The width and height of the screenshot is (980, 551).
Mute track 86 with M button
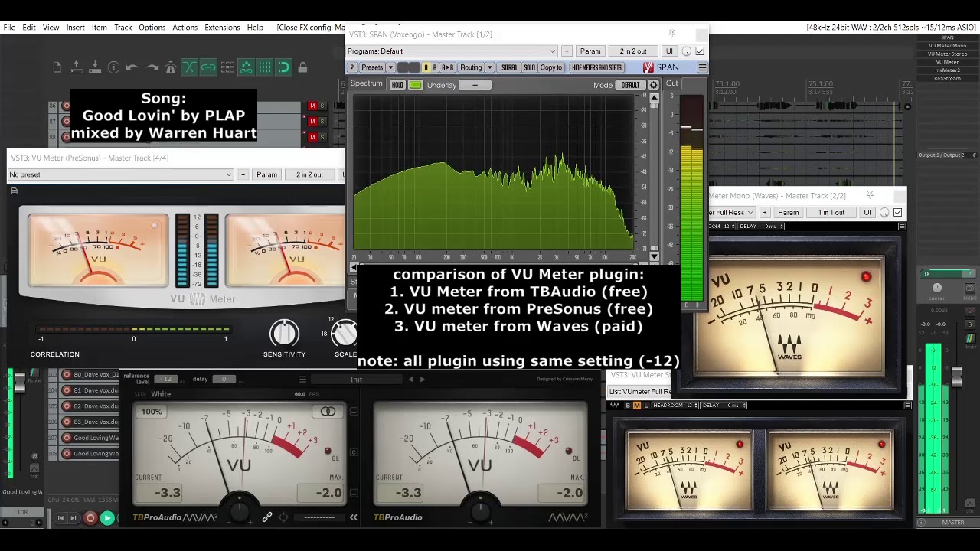[x=312, y=106]
